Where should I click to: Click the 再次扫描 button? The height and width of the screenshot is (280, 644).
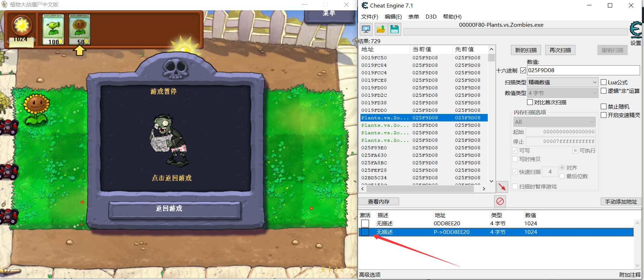tap(560, 50)
